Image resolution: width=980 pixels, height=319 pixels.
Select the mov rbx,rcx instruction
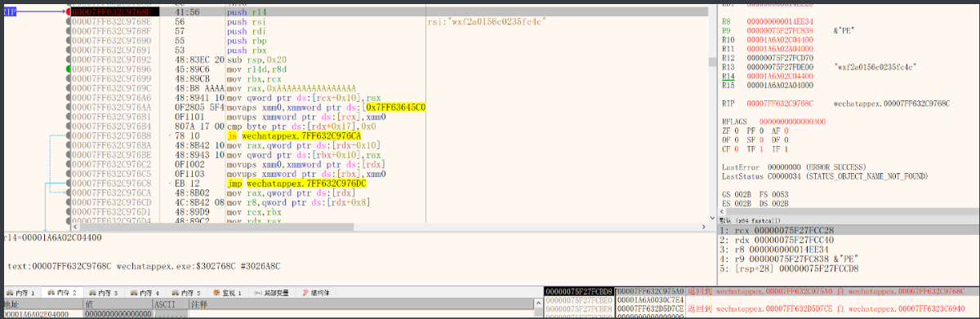coord(256,79)
